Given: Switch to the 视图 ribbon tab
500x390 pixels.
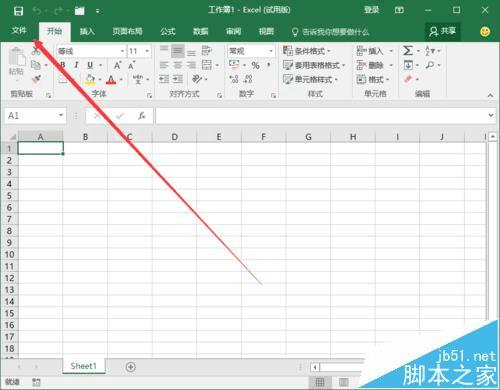Looking at the screenshot, I should point(266,32).
